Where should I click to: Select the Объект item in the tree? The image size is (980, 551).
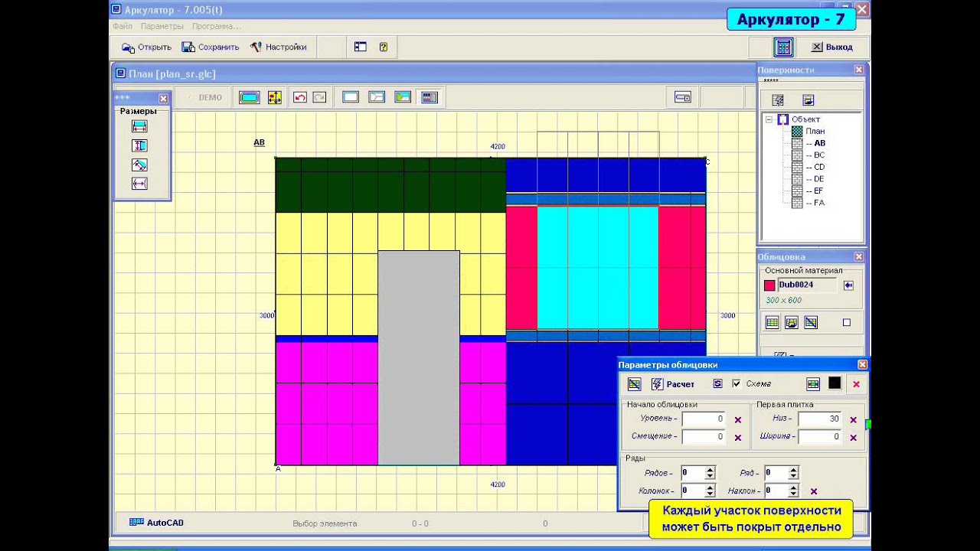pyautogui.click(x=805, y=119)
